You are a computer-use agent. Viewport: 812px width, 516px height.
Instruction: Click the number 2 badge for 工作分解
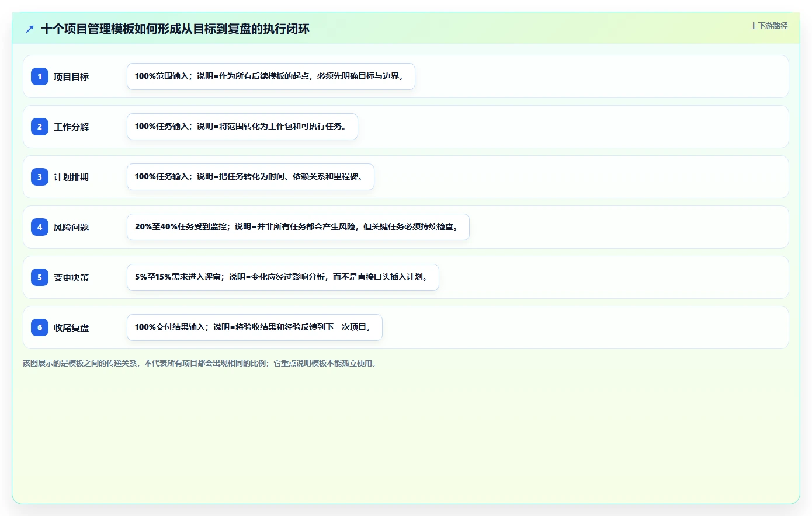click(x=40, y=127)
